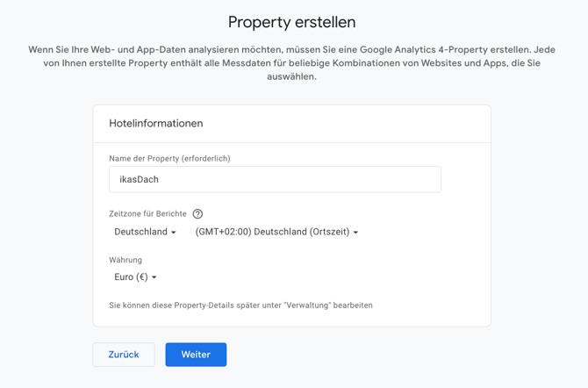This screenshot has width=588, height=388.
Task: Click the word auswählen in the description
Action: click(290, 76)
